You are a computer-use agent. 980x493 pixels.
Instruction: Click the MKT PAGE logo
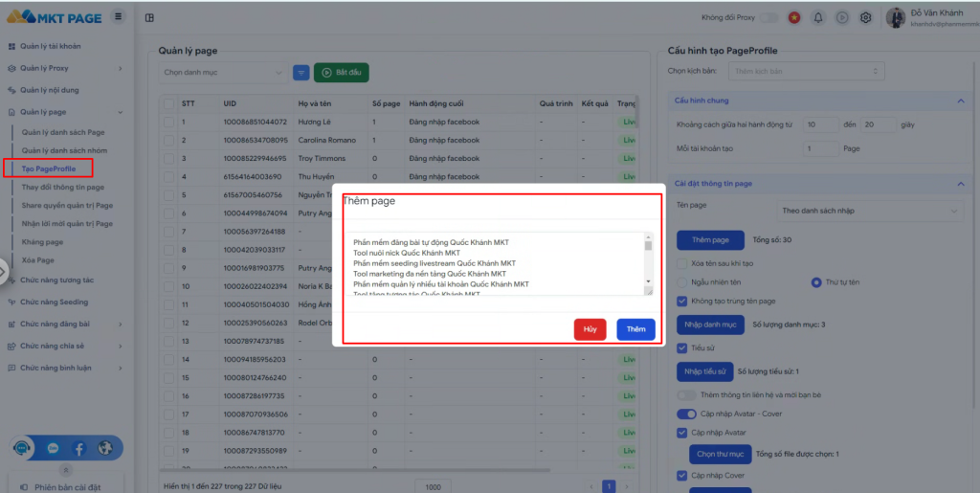(54, 17)
